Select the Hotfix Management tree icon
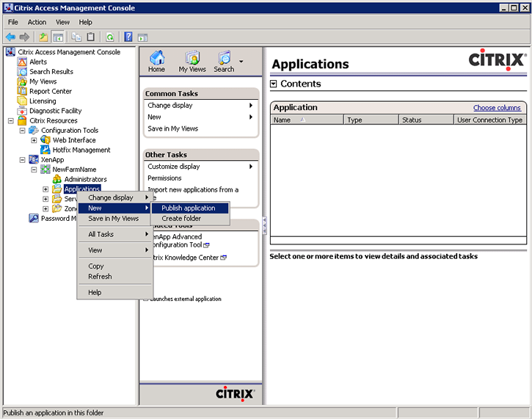 coord(45,150)
